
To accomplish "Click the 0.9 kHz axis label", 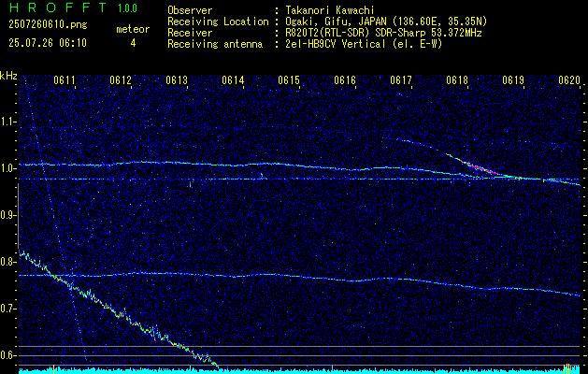I will point(7,215).
